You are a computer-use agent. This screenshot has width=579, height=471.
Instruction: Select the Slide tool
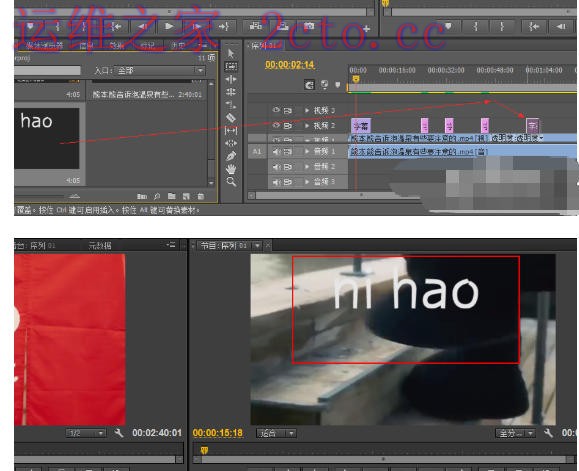pos(231,143)
